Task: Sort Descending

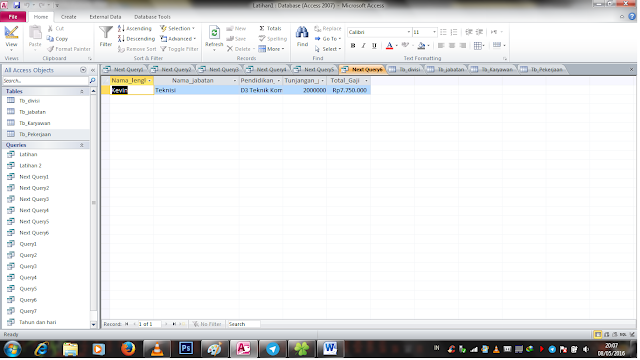Action: pos(136,39)
